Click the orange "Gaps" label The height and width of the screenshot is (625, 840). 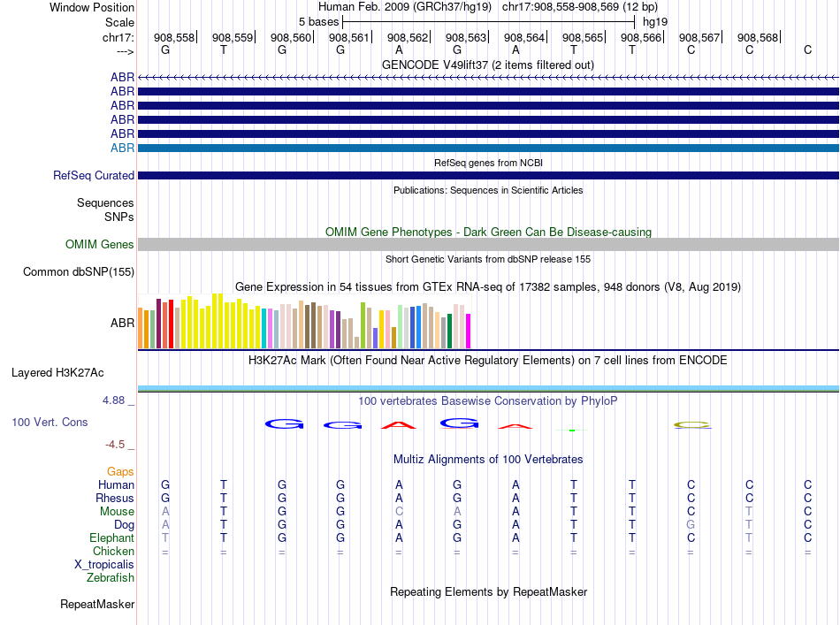[x=120, y=471]
